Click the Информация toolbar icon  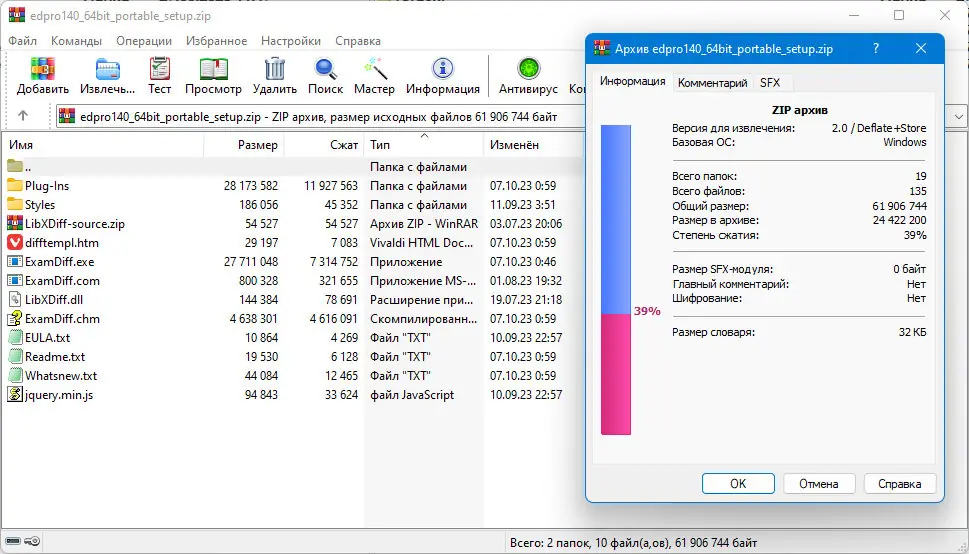tap(442, 69)
